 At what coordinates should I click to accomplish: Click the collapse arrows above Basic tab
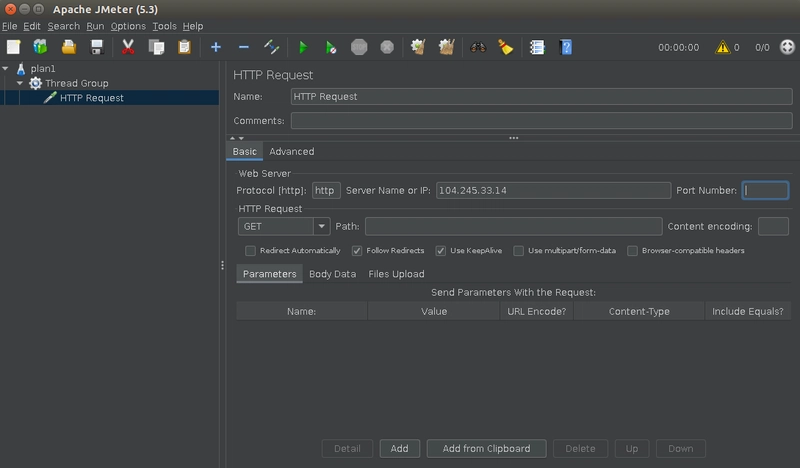coord(237,138)
